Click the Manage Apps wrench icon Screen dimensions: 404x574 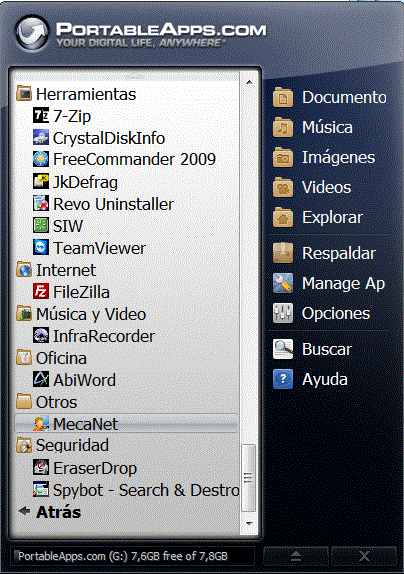(283, 283)
